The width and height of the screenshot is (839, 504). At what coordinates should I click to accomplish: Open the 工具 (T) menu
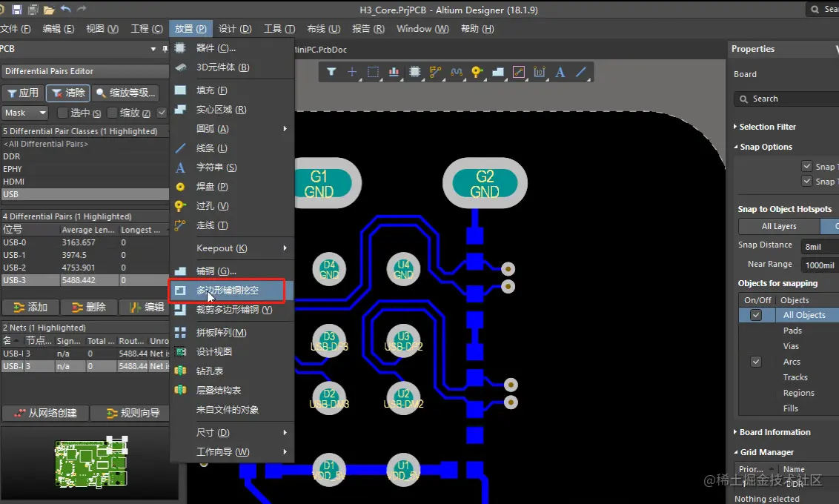[279, 28]
